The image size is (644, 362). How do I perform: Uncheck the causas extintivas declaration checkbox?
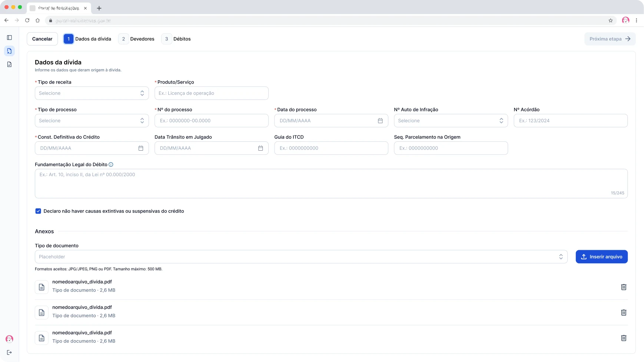tap(38, 211)
